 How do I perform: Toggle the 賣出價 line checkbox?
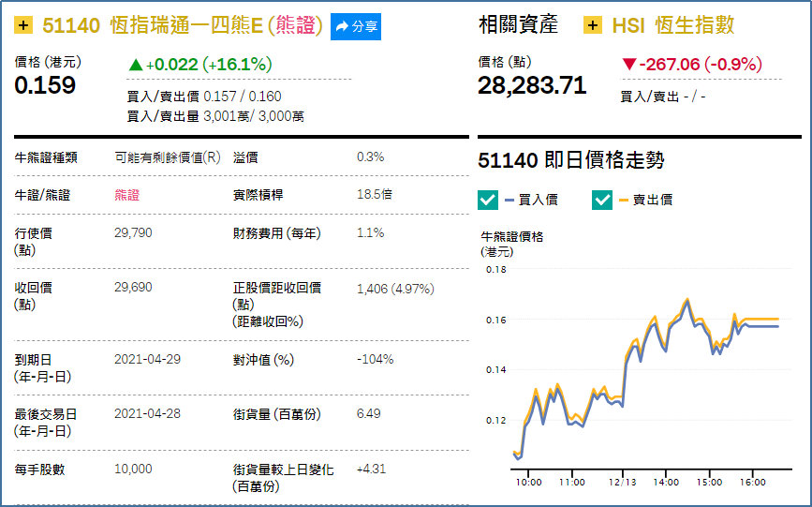602,200
